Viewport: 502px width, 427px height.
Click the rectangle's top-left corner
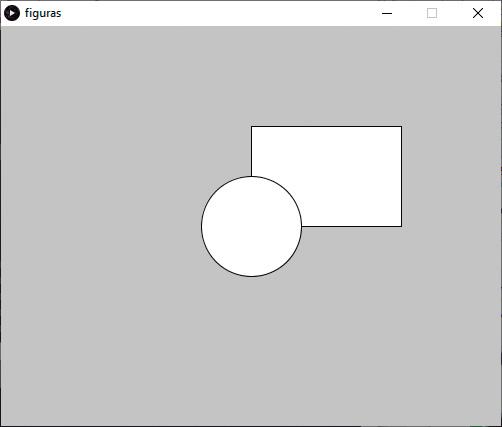tap(251, 126)
